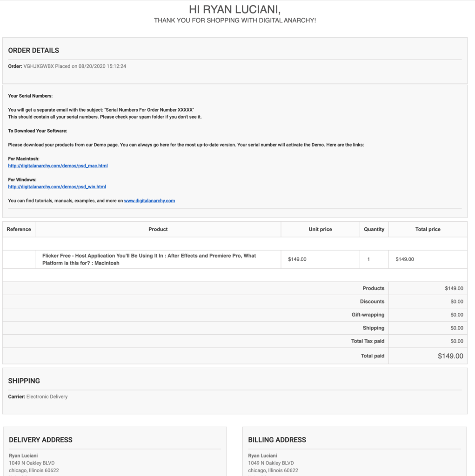
Task: Click the Total Tax paid label
Action: pyautogui.click(x=368, y=341)
